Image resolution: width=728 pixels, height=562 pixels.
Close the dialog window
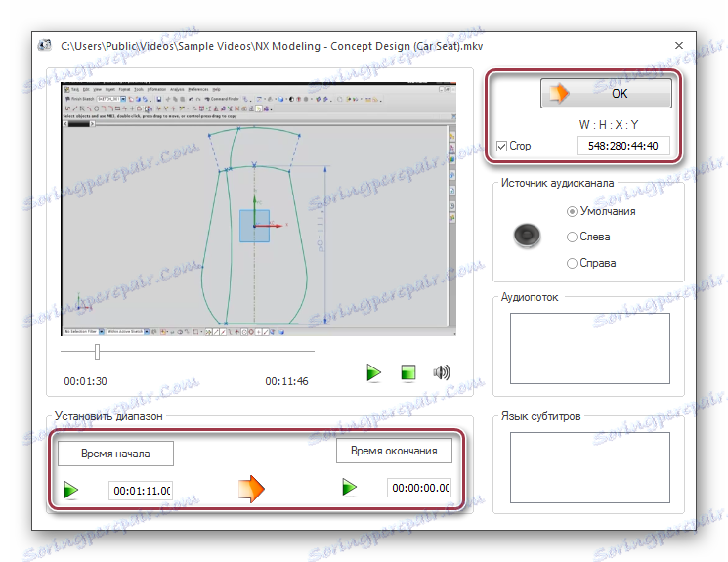pyautogui.click(x=679, y=46)
